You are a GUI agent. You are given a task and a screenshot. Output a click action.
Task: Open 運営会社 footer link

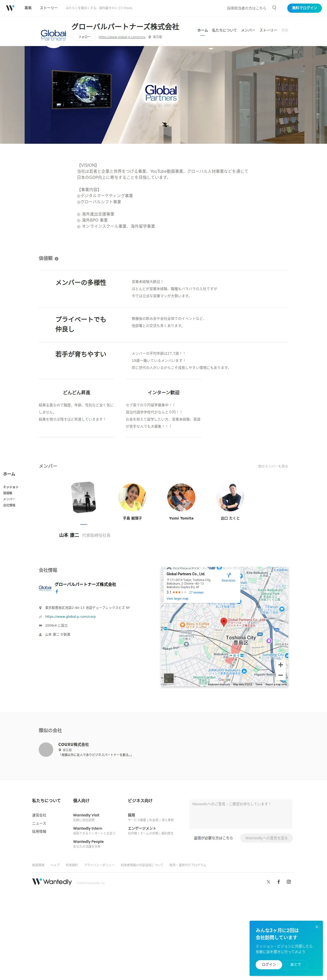pos(39,815)
